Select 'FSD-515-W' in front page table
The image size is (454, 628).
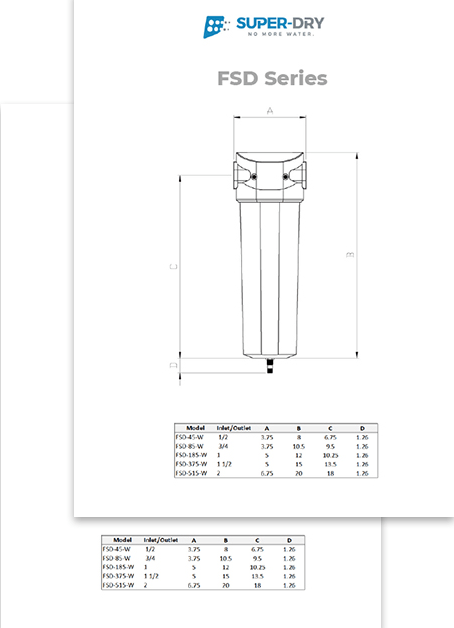[191, 473]
